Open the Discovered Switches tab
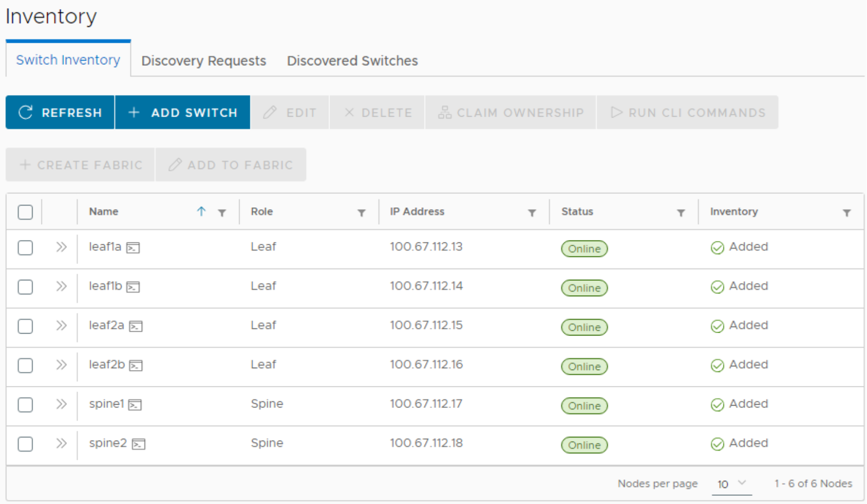Image resolution: width=867 pixels, height=504 pixels. pyautogui.click(x=353, y=61)
